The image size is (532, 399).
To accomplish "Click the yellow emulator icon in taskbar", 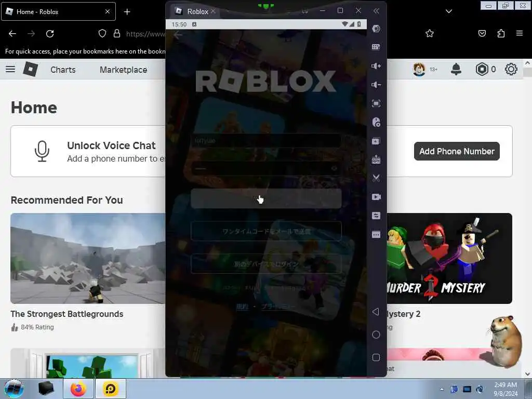I will click(111, 389).
